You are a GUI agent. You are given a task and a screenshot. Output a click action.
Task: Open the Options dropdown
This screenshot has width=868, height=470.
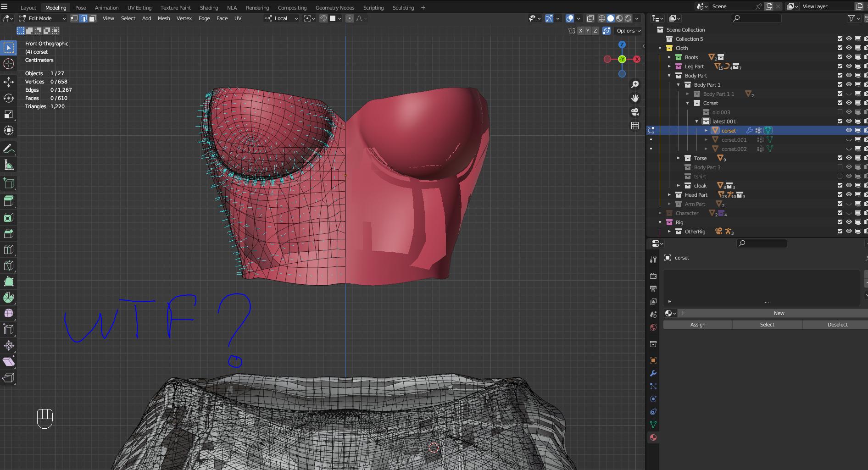click(x=629, y=31)
